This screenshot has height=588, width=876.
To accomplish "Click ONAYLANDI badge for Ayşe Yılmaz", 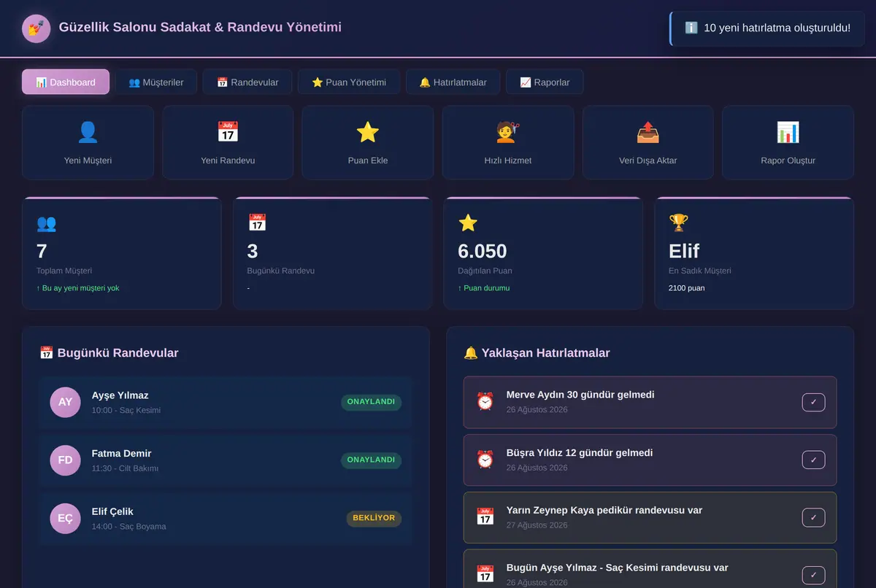I will tap(371, 402).
